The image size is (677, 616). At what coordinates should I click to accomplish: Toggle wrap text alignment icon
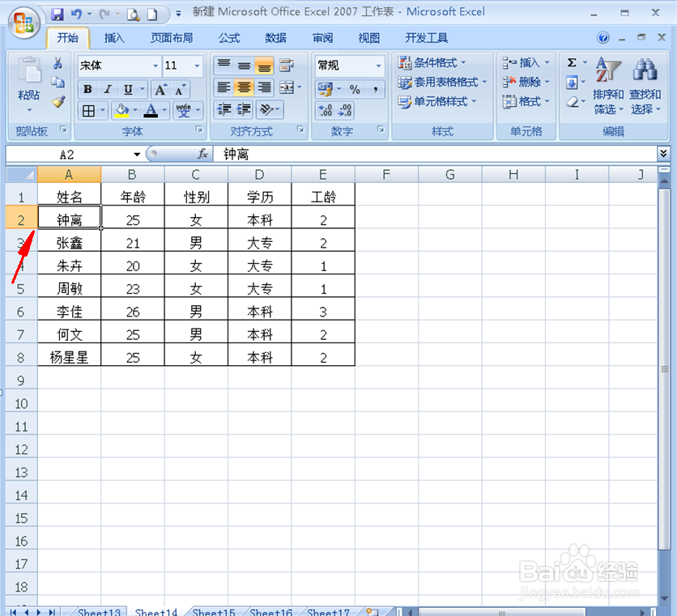tap(285, 65)
